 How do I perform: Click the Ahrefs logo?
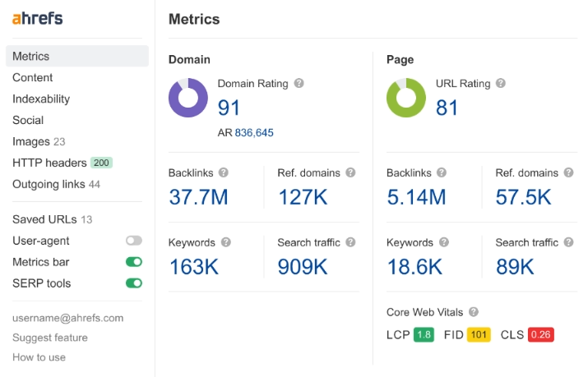(x=37, y=18)
